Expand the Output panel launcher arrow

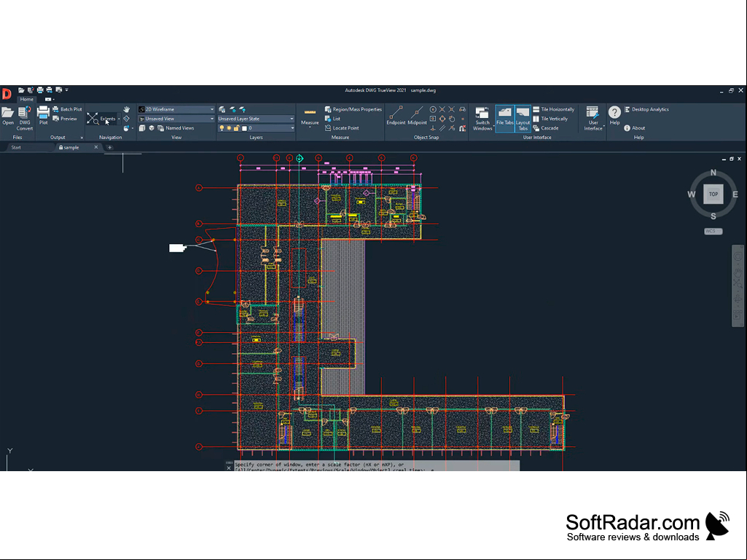[82, 138]
